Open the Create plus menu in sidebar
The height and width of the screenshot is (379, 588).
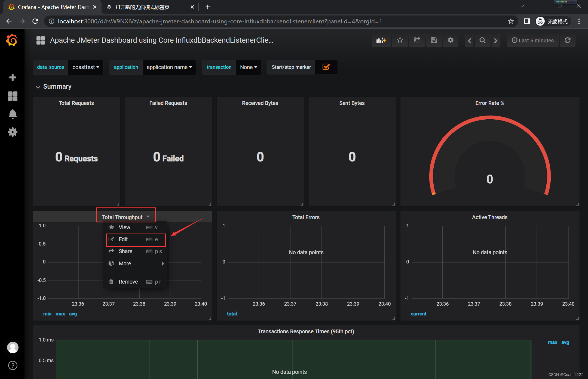pyautogui.click(x=13, y=77)
